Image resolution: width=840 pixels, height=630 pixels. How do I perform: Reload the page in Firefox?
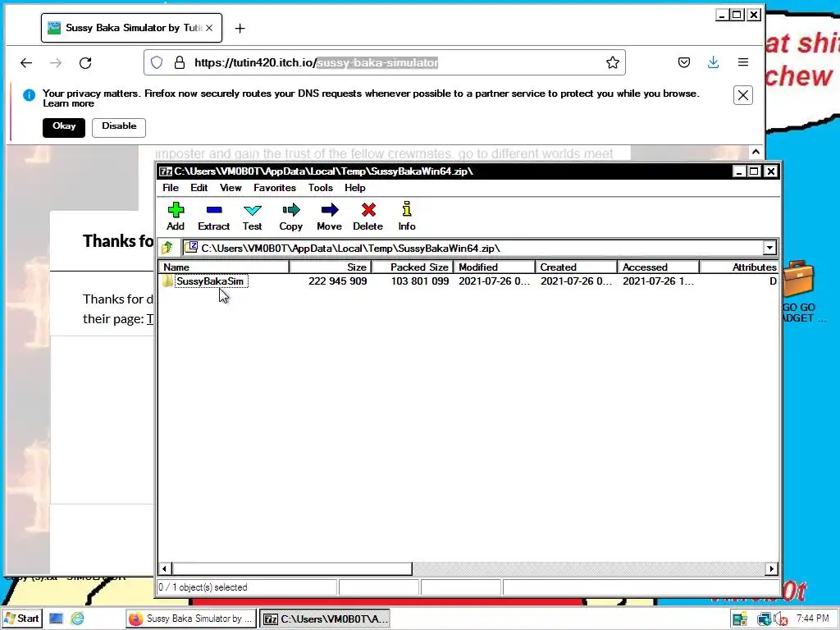coord(85,62)
